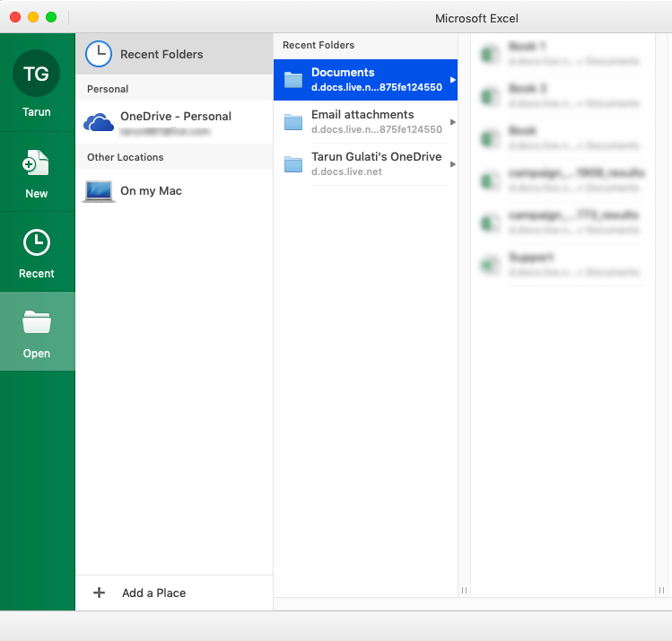672x641 pixels.
Task: Click the On my Mac laptop icon
Action: pyautogui.click(x=99, y=191)
